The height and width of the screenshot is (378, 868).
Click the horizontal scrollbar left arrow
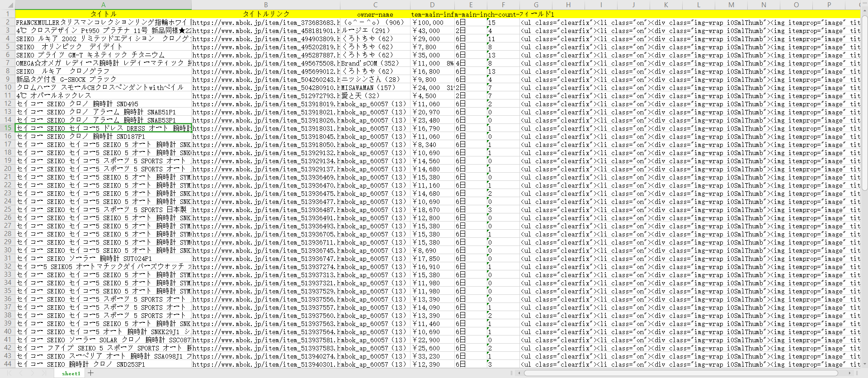pos(520,373)
